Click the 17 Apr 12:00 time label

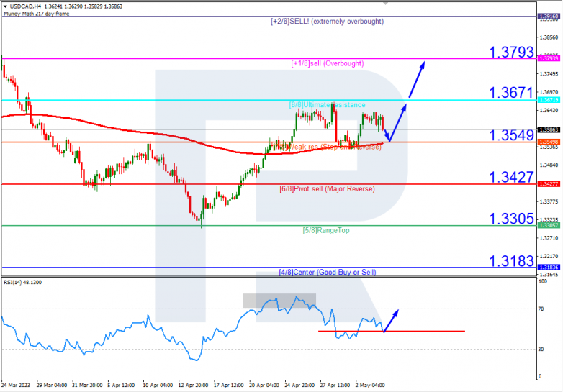point(228,386)
